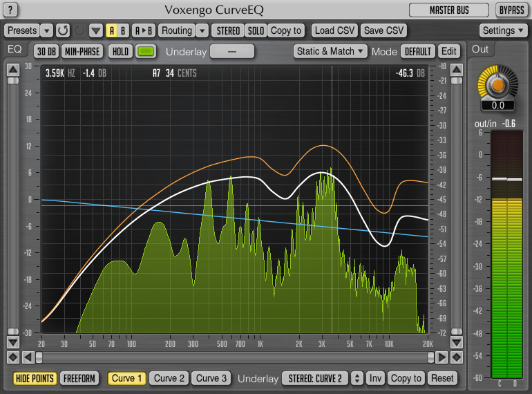Click left vertical scroll up arrow
The height and width of the screenshot is (394, 532).
pyautogui.click(x=13, y=70)
